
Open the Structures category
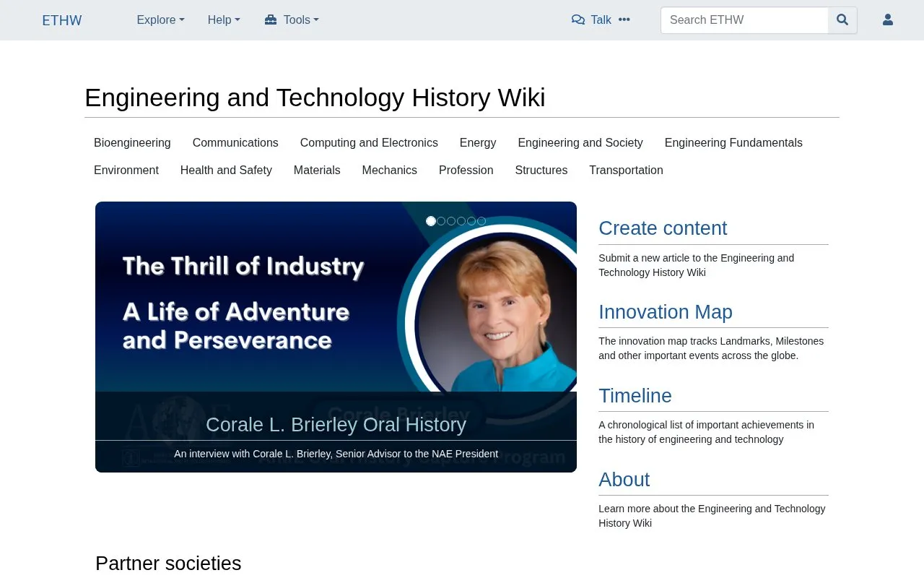[x=541, y=171]
